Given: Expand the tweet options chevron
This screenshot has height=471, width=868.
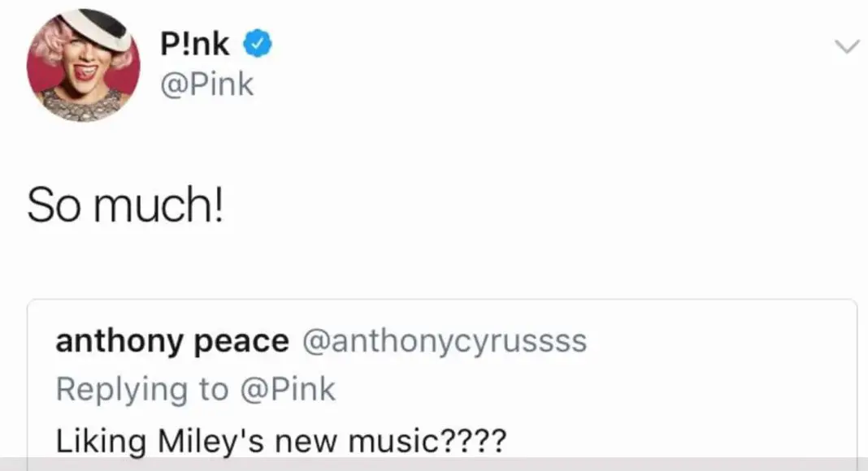Looking at the screenshot, I should [847, 47].
